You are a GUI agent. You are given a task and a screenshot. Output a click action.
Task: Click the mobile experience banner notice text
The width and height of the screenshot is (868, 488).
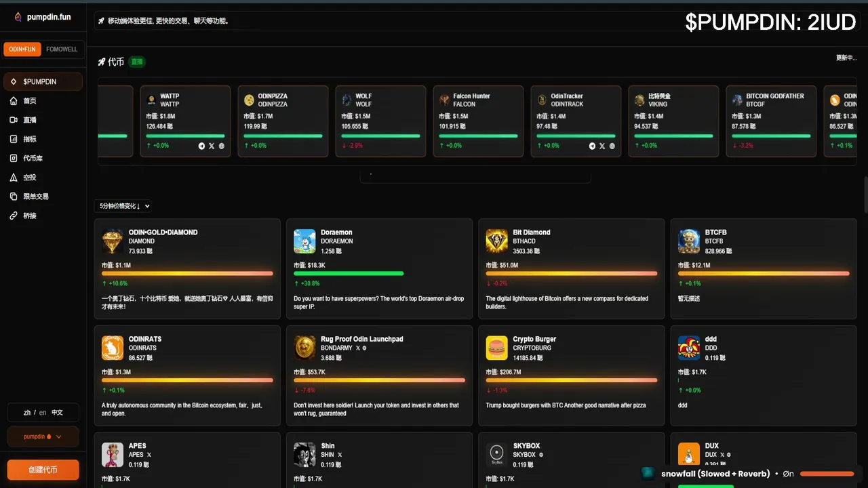[168, 21]
